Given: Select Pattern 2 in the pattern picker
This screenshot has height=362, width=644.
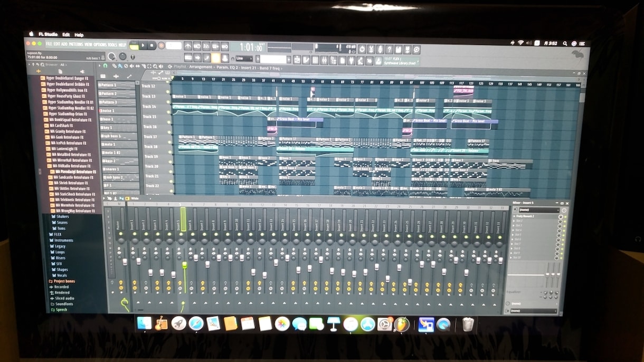Looking at the screenshot, I should pyautogui.click(x=117, y=93).
